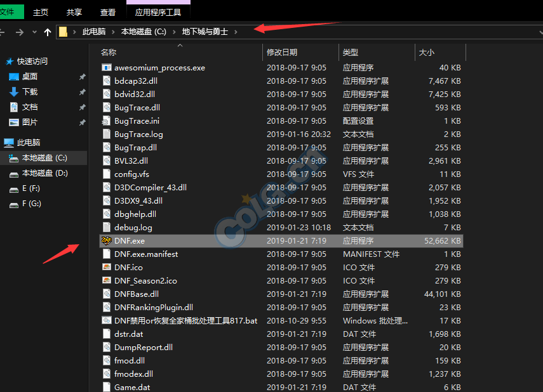Select drive E (F:) in the sidebar
The image size is (543, 392).
31,188
